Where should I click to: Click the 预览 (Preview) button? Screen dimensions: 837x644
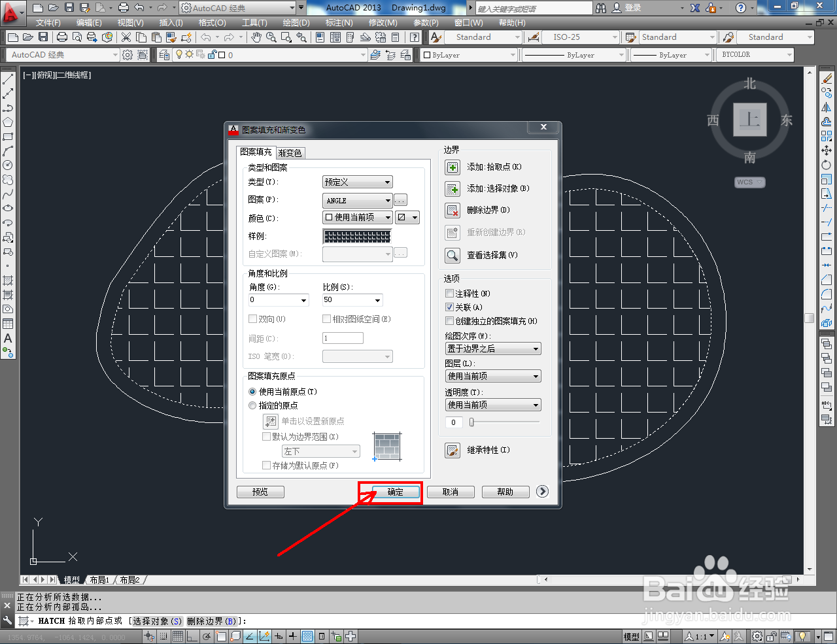click(260, 492)
